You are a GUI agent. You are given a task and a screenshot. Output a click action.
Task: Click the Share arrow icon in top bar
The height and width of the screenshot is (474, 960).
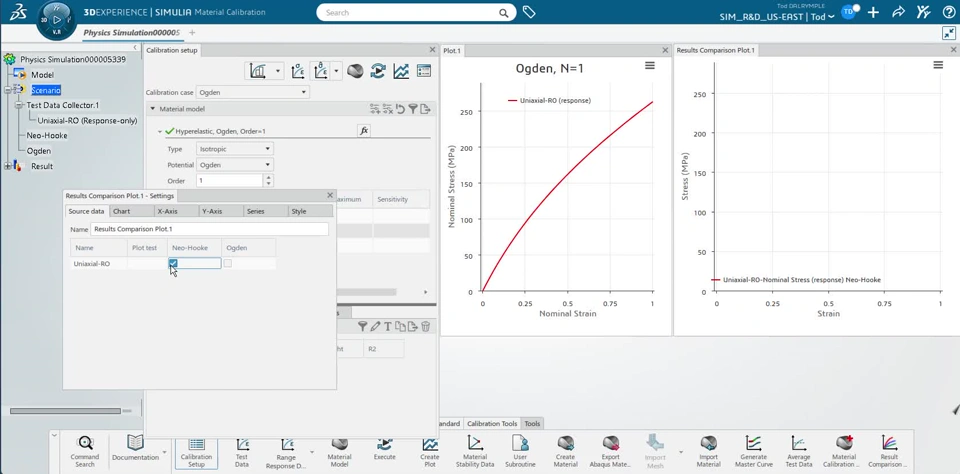point(899,12)
